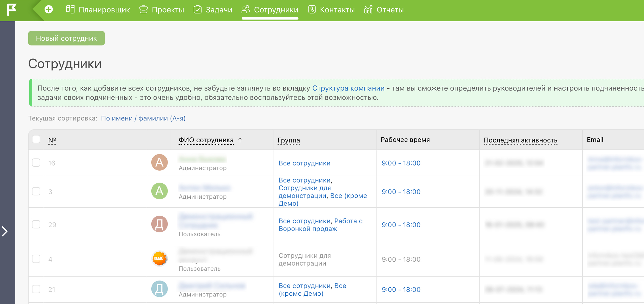Click the sort arrow beside ФИО сотрудника
This screenshot has width=644, height=304.
pos(240,140)
